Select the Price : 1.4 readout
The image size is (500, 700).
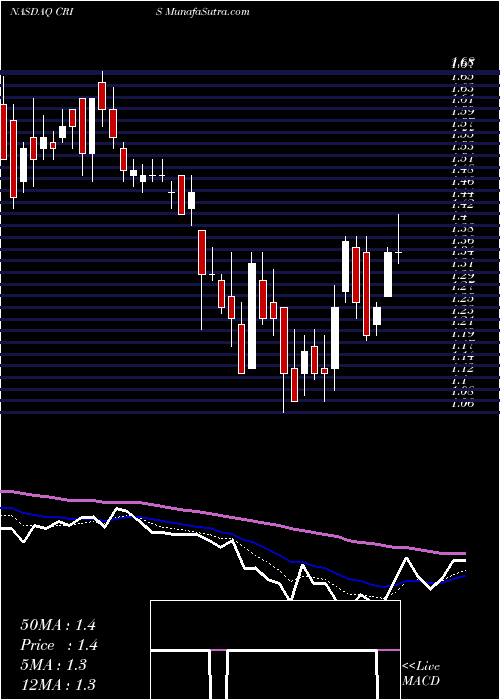point(59,645)
